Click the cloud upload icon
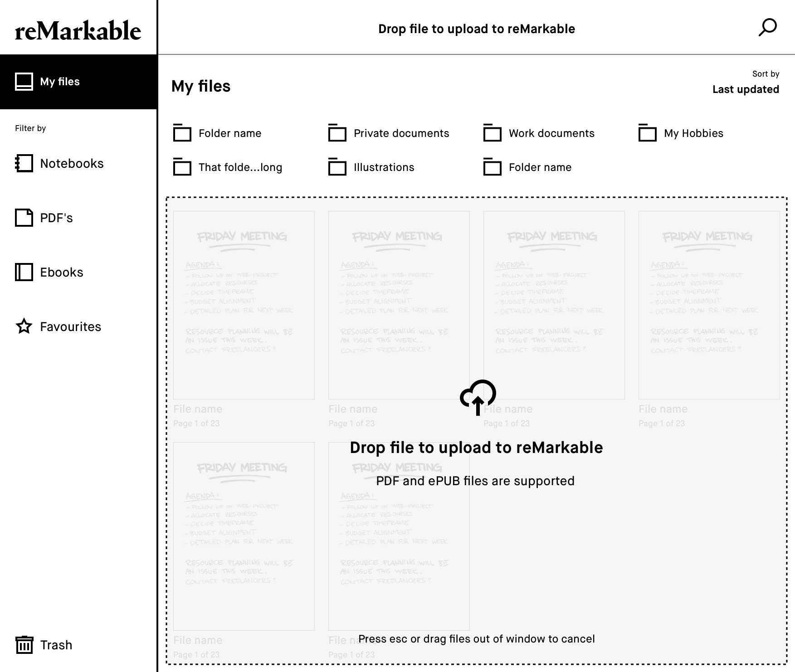 478,397
